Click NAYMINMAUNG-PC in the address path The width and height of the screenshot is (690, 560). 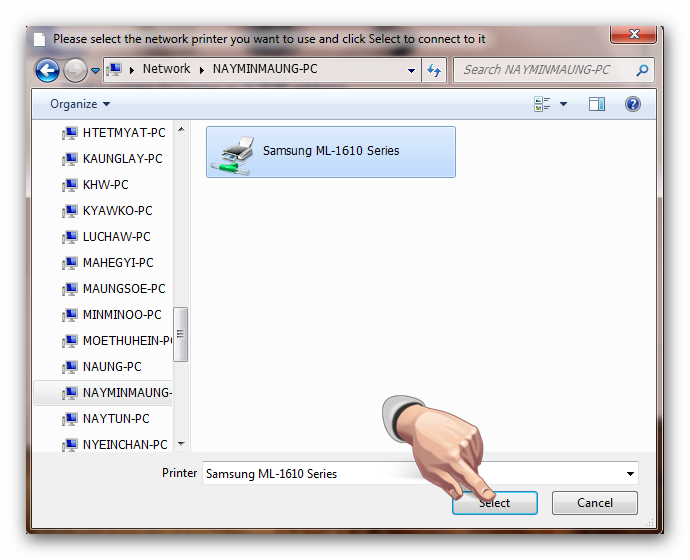[265, 69]
